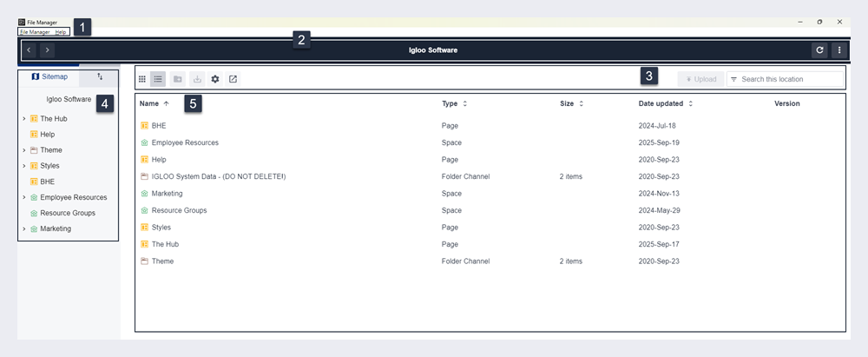Open the transfers arrows tab
The image size is (868, 357).
pyautogui.click(x=100, y=76)
